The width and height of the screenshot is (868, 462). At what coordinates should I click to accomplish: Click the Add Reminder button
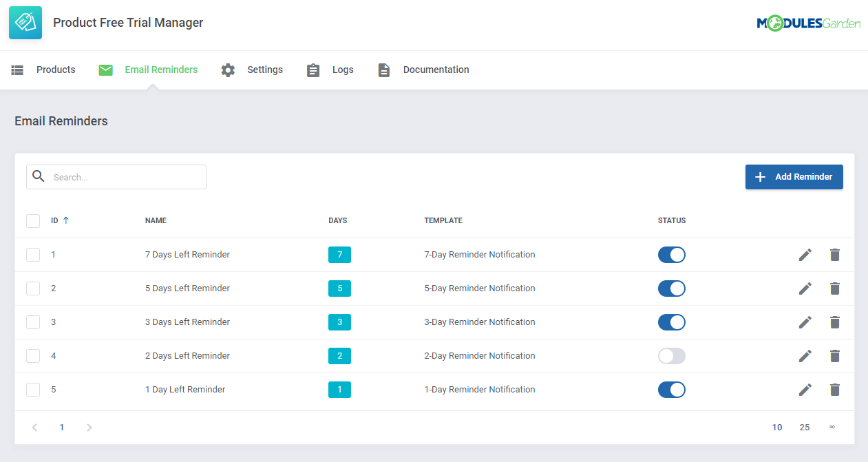(794, 177)
